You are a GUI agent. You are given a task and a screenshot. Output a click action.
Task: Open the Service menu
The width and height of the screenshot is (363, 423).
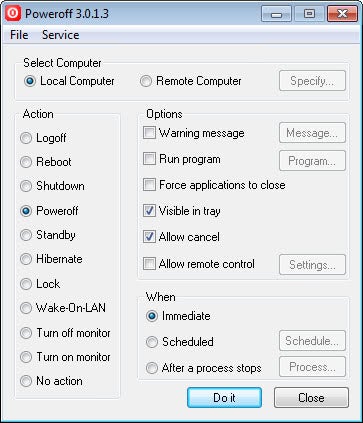pyautogui.click(x=60, y=35)
